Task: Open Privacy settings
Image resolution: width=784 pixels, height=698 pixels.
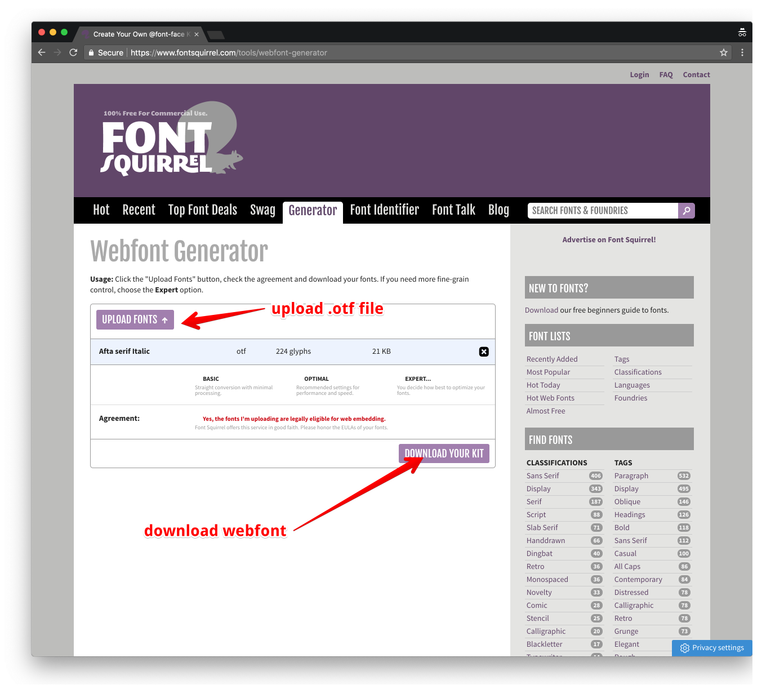Action: 712,648
